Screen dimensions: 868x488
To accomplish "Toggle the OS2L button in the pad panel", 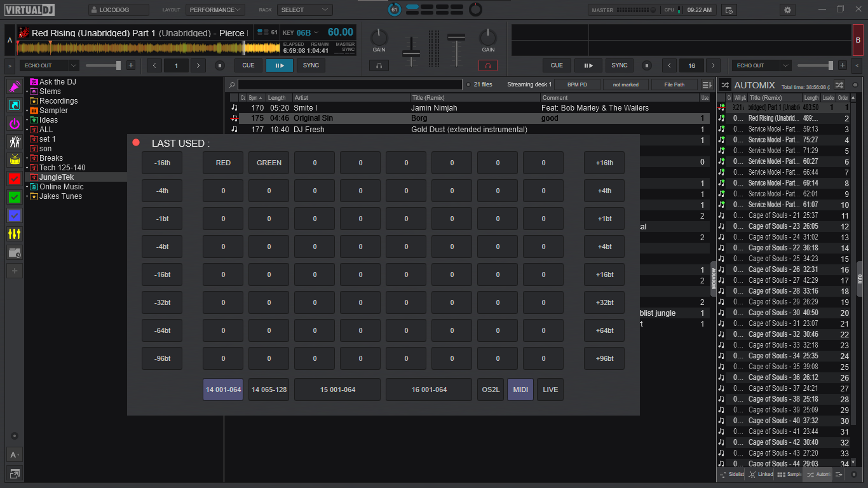I will coord(490,390).
